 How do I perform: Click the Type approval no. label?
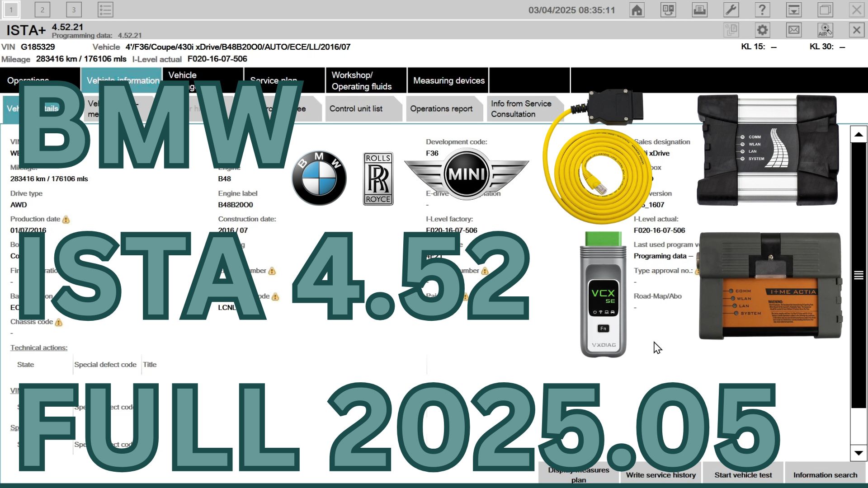pyautogui.click(x=663, y=271)
